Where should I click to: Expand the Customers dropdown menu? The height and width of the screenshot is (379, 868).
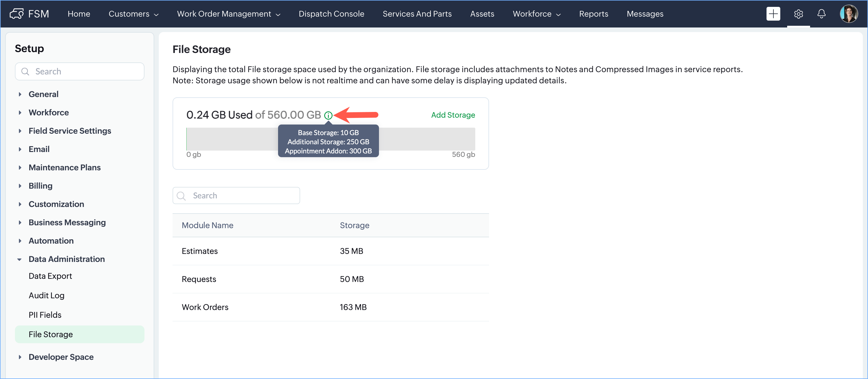click(133, 14)
